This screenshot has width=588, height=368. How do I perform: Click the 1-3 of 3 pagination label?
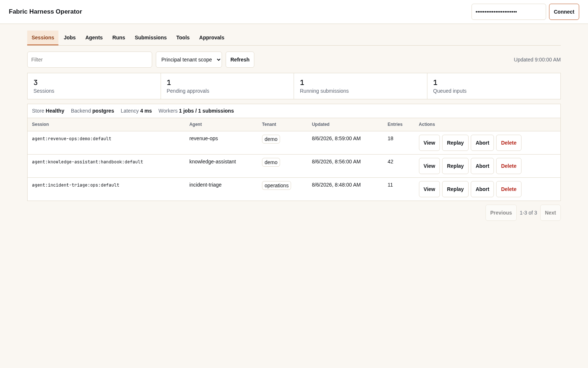(528, 213)
